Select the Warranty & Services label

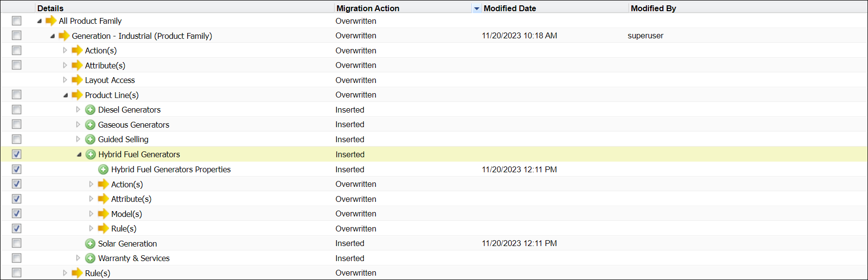(x=134, y=259)
